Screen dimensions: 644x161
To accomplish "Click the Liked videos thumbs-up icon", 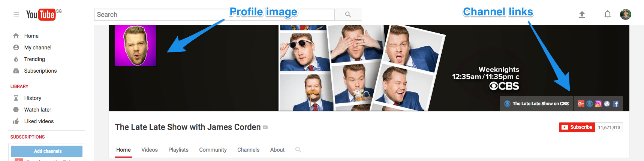I will point(16,121).
